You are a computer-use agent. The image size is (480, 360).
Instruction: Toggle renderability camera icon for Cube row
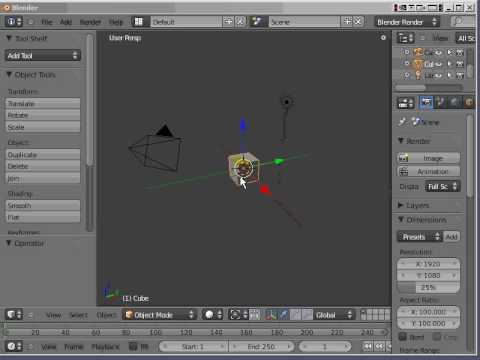460,64
